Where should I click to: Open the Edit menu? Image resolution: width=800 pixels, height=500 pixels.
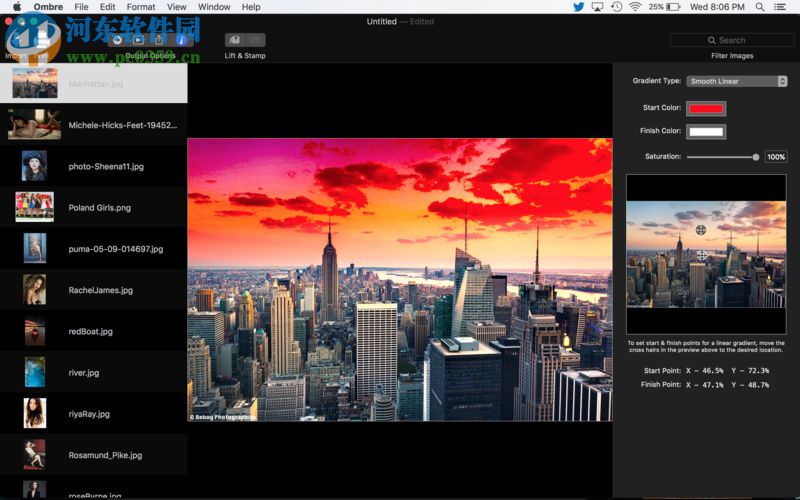(x=107, y=7)
